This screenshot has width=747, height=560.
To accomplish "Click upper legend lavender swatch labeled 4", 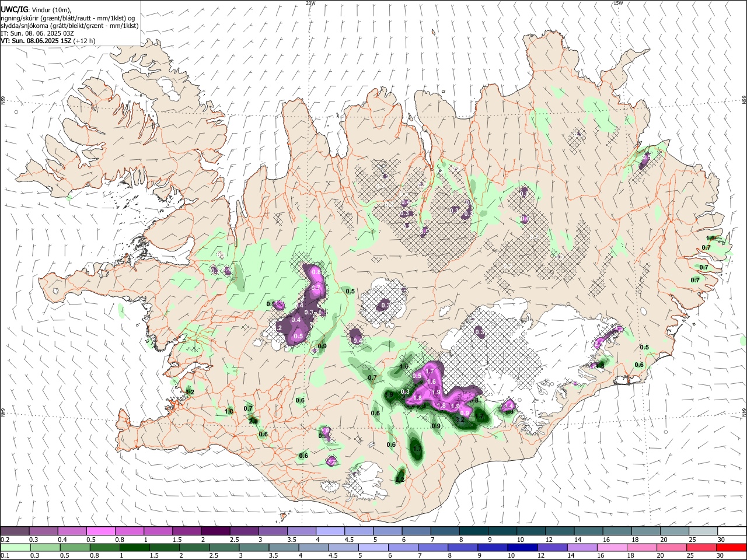I will click(x=330, y=531).
